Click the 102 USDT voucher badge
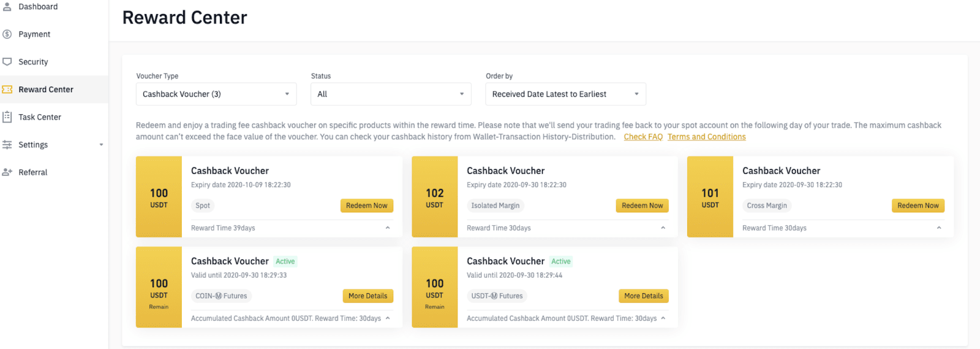980x349 pixels. tap(434, 197)
